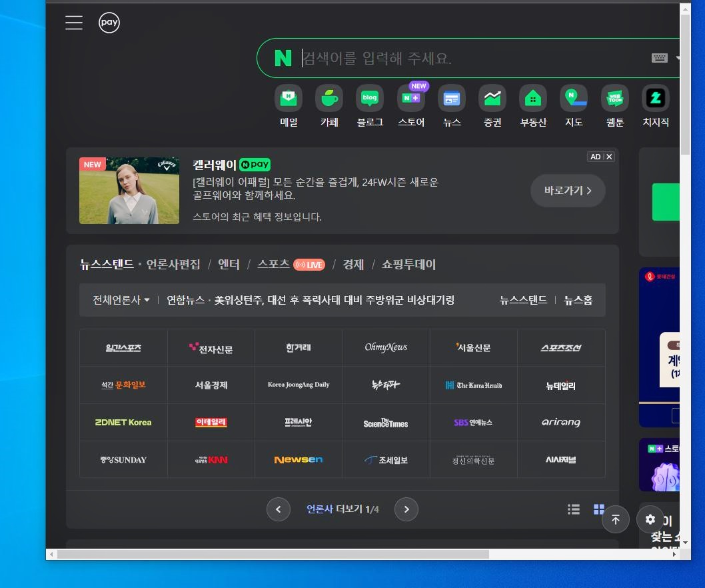The width and height of the screenshot is (705, 588).
Task: Open the virtual keyboard icon in the search box
Action: 659,58
